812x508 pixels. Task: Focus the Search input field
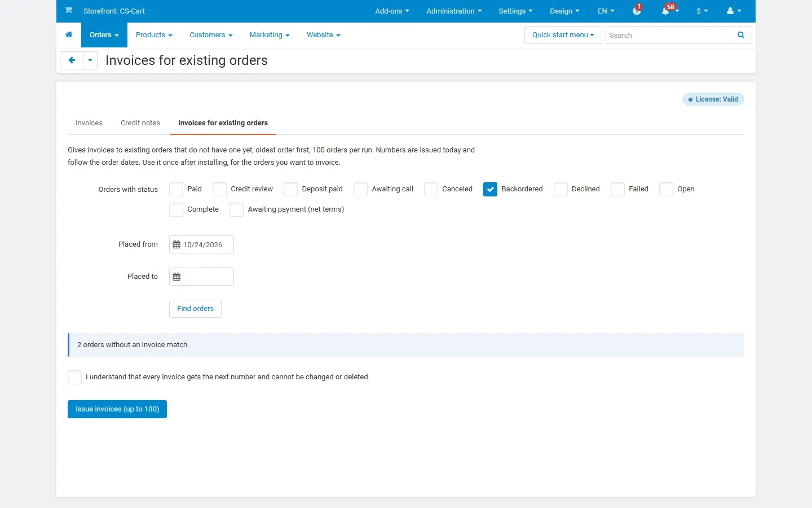coord(668,35)
